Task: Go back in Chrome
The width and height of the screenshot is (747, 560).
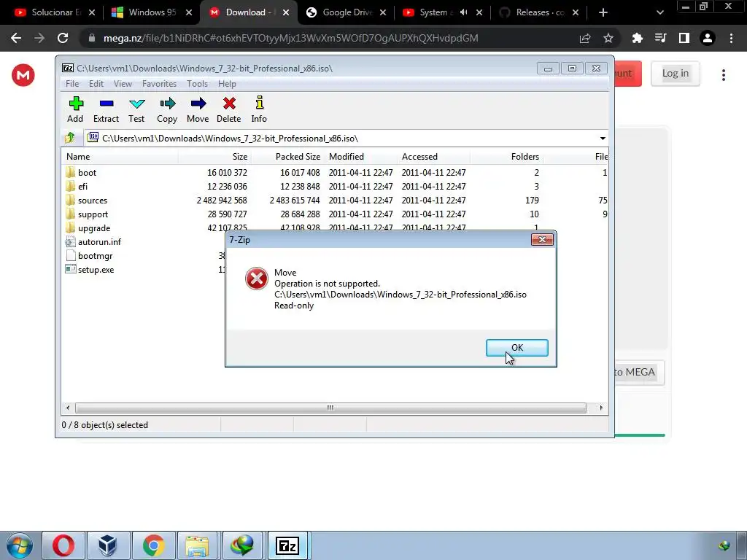Action: coord(16,38)
